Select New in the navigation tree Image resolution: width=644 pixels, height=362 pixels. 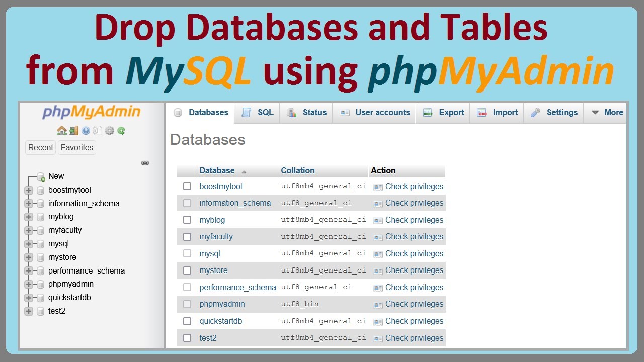[x=56, y=176]
